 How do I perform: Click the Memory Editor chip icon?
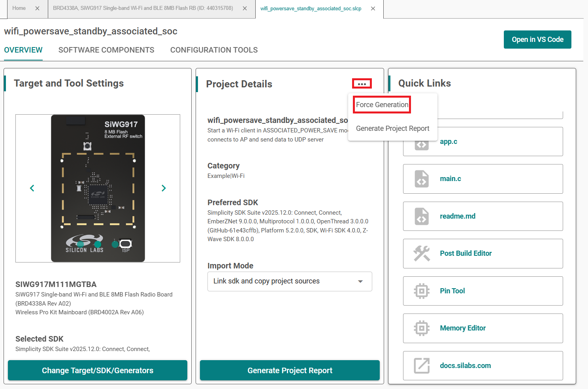click(x=422, y=328)
